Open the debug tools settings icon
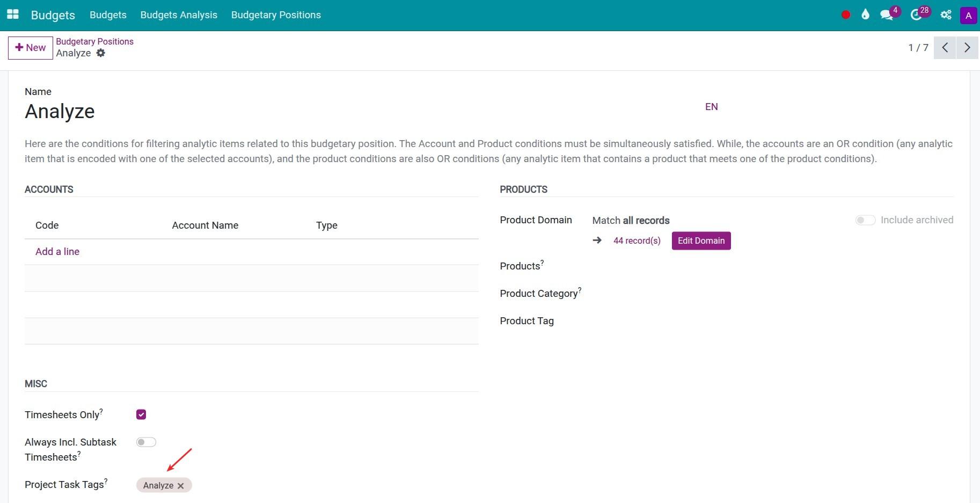Screen dimensions: 980x503 tap(946, 15)
